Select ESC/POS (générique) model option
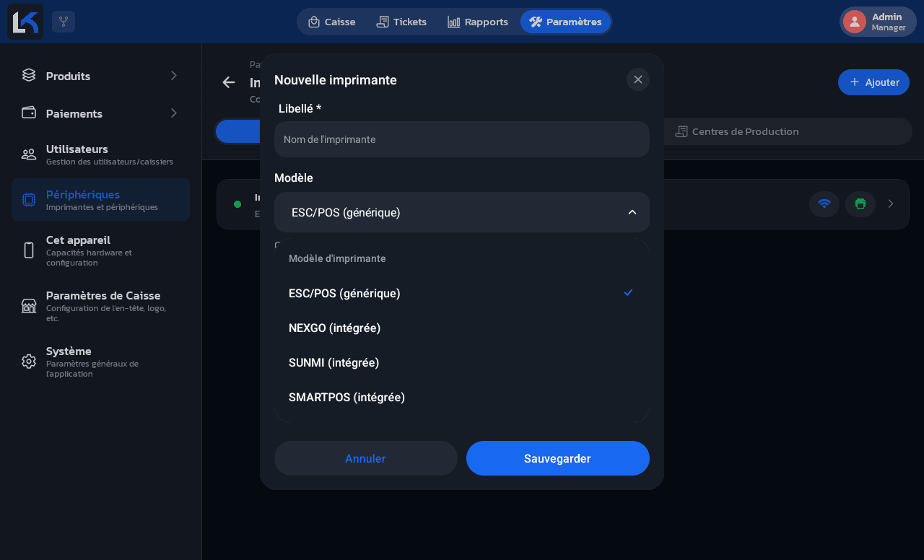Image resolution: width=924 pixels, height=560 pixels. pyautogui.click(x=462, y=293)
